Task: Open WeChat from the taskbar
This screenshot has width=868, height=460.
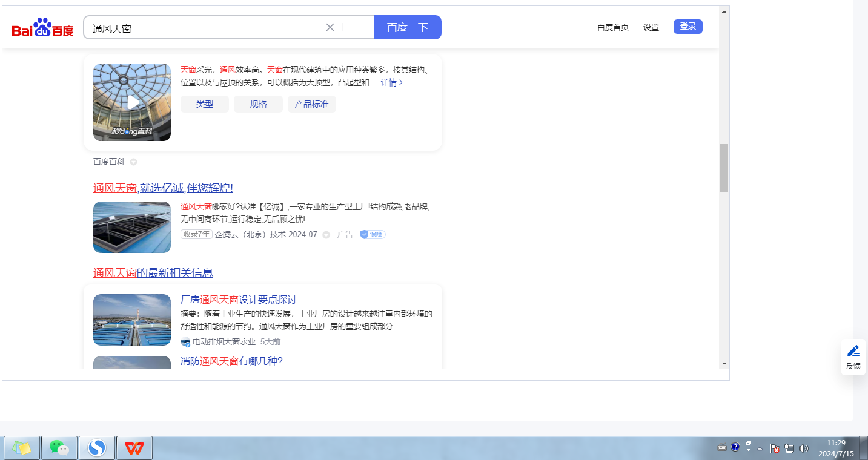Action: coord(59,448)
